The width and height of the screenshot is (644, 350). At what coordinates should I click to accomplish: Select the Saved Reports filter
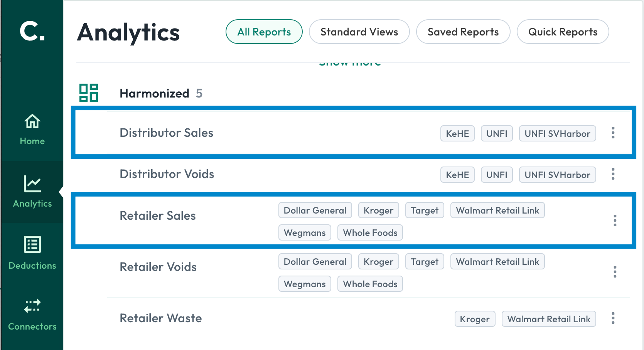tap(463, 32)
